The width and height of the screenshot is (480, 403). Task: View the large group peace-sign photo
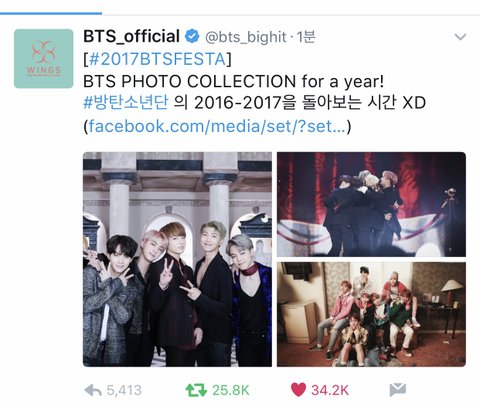pyautogui.click(x=177, y=259)
